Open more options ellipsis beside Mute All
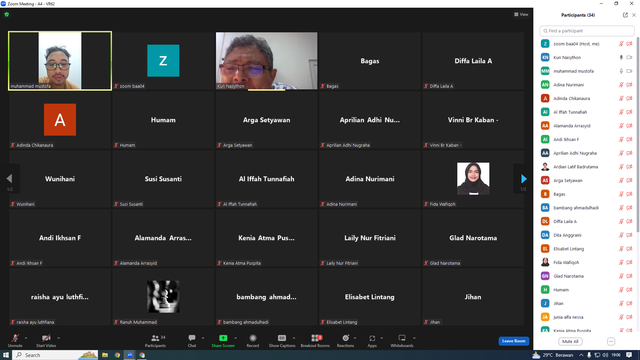Viewport: 640px width, 360px height. point(611,341)
